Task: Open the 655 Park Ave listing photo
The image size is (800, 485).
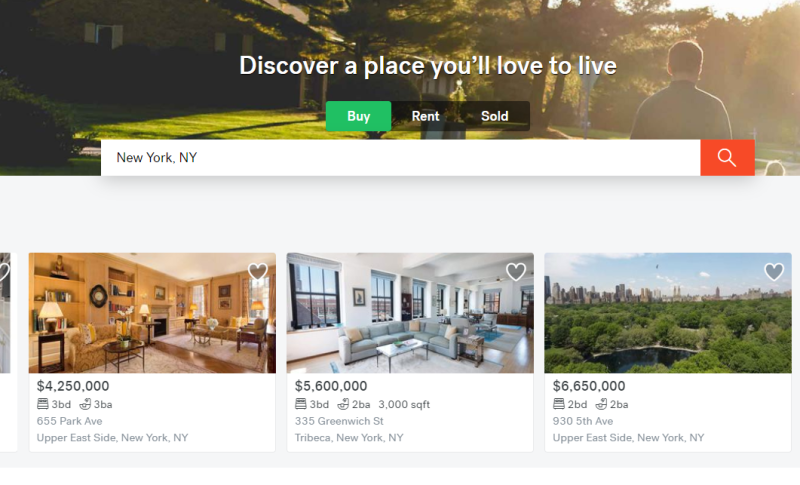Action: point(152,313)
